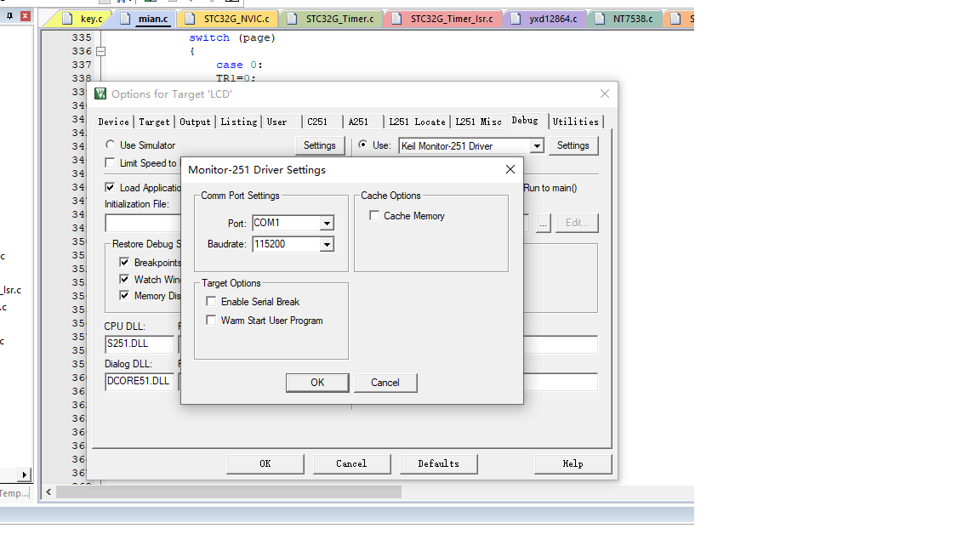Click the editor scroll-left arrow
Image resolution: width=980 pixels, height=551 pixels.
pyautogui.click(x=48, y=492)
